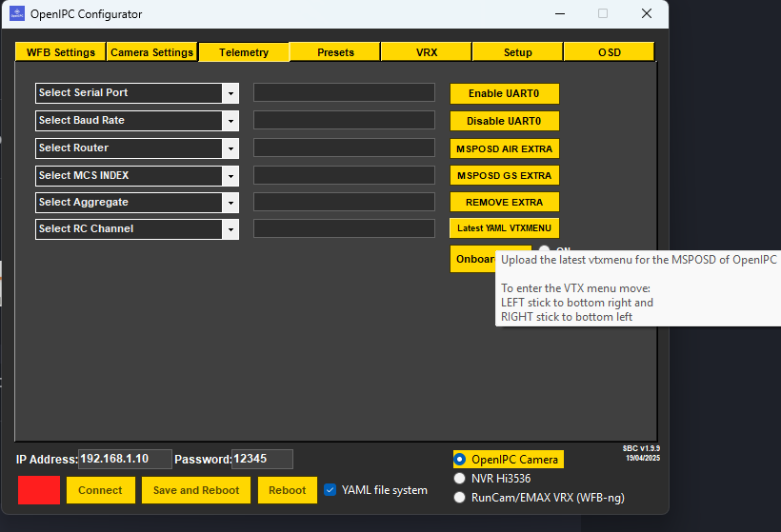Expand the Select Router dropdown

tap(230, 148)
